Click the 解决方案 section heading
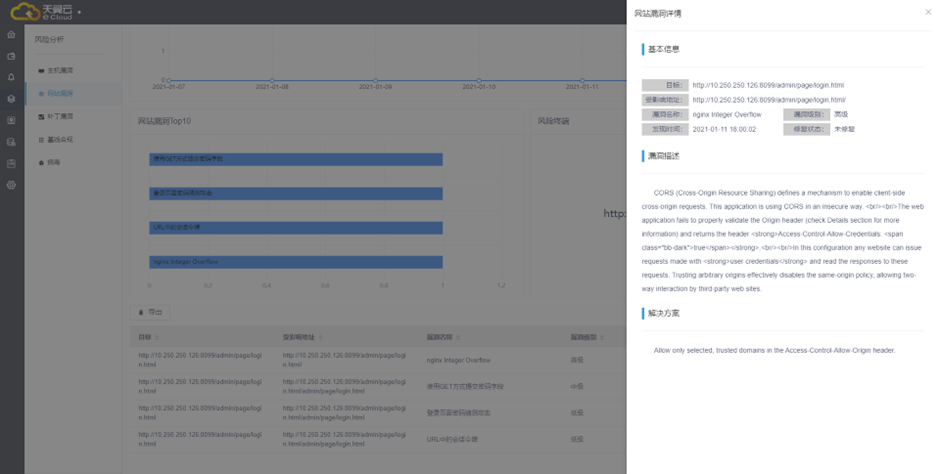Image resolution: width=940 pixels, height=474 pixels. pyautogui.click(x=664, y=313)
